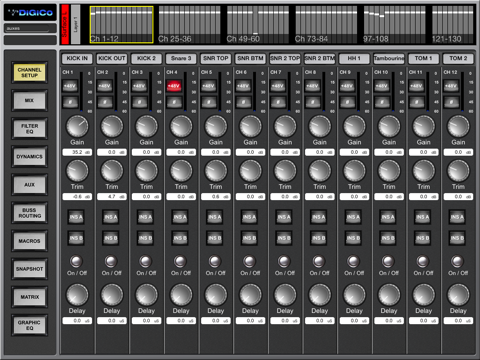Click the KICK IN gain value field
This screenshot has width=480, height=360.
77,152
